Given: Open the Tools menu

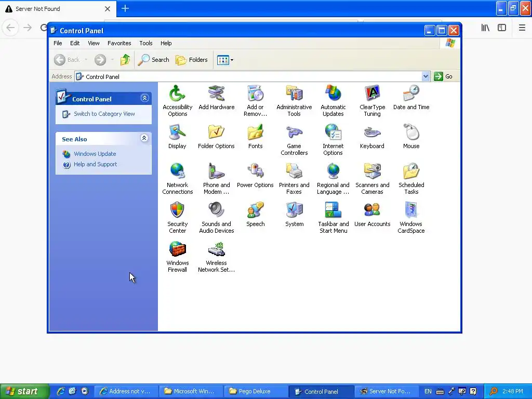Looking at the screenshot, I should [x=146, y=43].
